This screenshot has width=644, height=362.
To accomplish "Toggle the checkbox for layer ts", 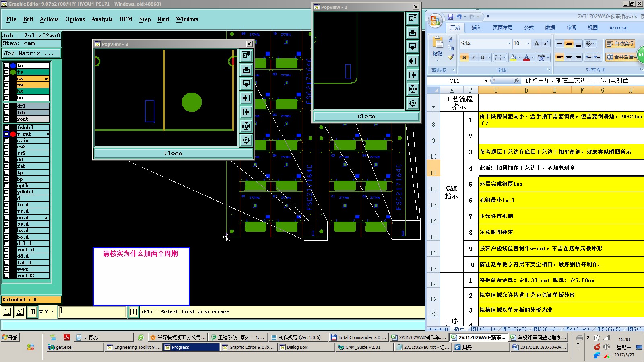I will (x=6, y=72).
